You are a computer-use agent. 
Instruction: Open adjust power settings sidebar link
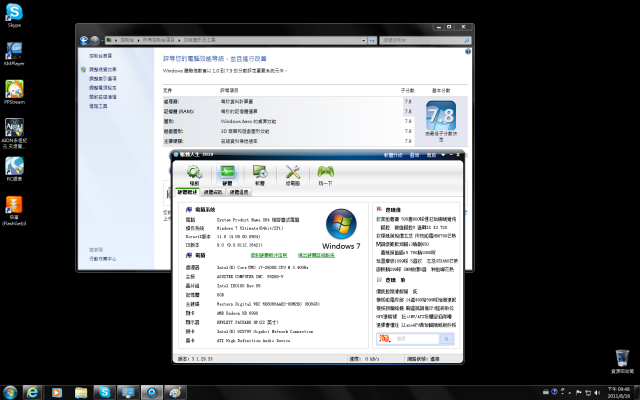(103, 88)
